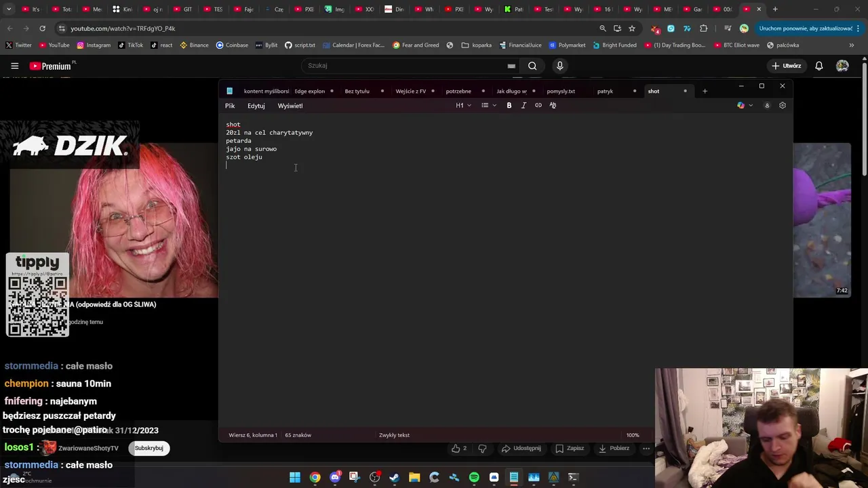Screen dimensions: 868x488
Task: Click line 'szot oleju' in editor
Action: 244,157
